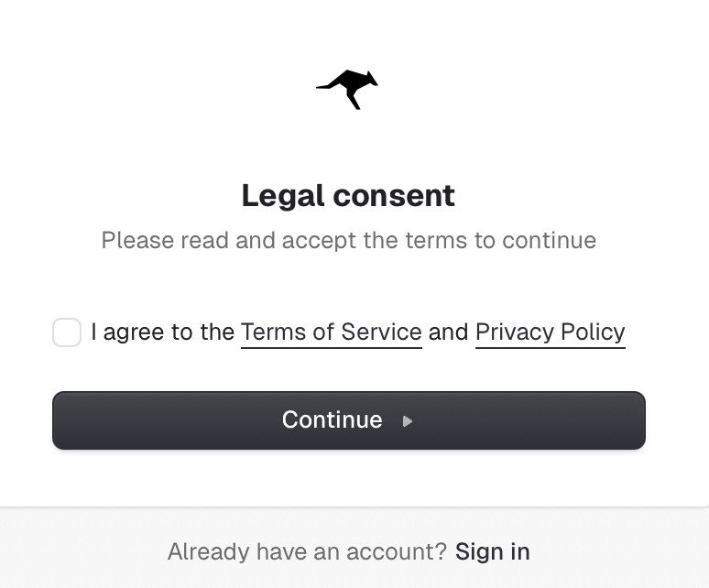Read the Privacy Policy
709x588 pixels.
550,332
